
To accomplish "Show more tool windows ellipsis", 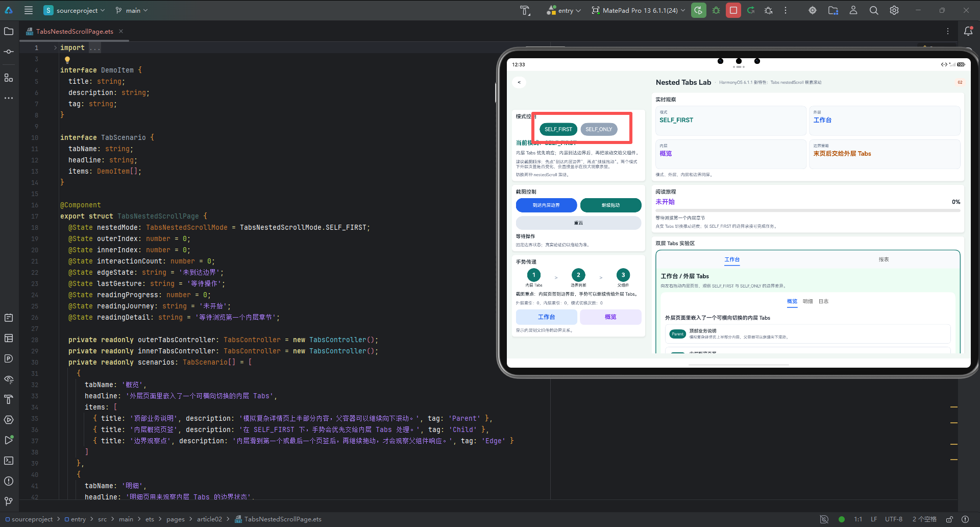I will click(9, 98).
